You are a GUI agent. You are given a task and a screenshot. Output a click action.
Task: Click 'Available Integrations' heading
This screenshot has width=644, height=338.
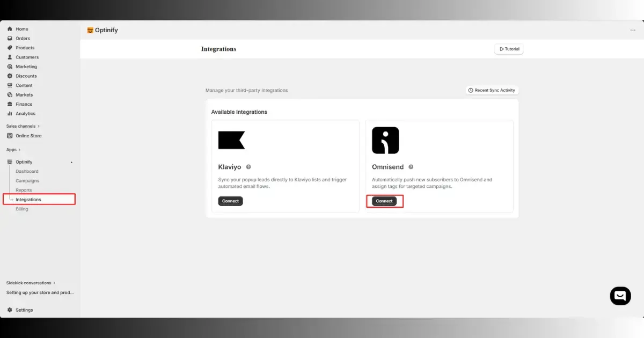click(x=239, y=112)
